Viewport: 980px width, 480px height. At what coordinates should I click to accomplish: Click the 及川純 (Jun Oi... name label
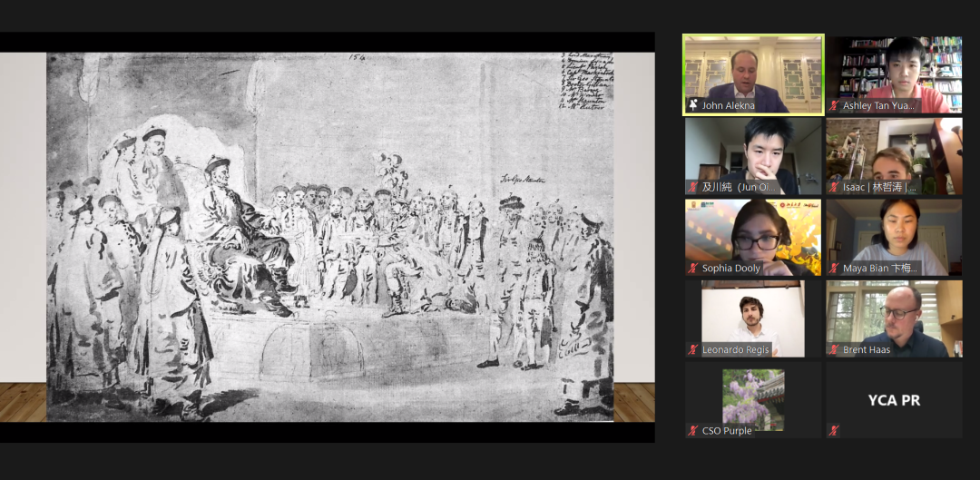pyautogui.click(x=738, y=187)
